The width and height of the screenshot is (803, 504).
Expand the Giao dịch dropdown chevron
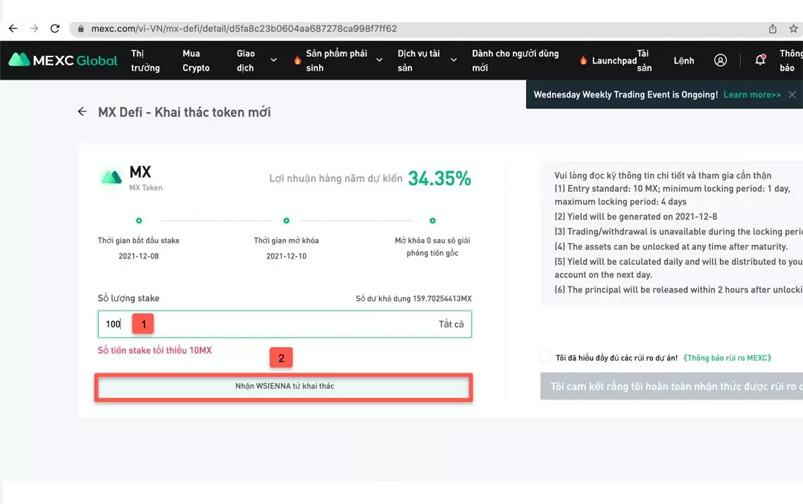(x=273, y=60)
